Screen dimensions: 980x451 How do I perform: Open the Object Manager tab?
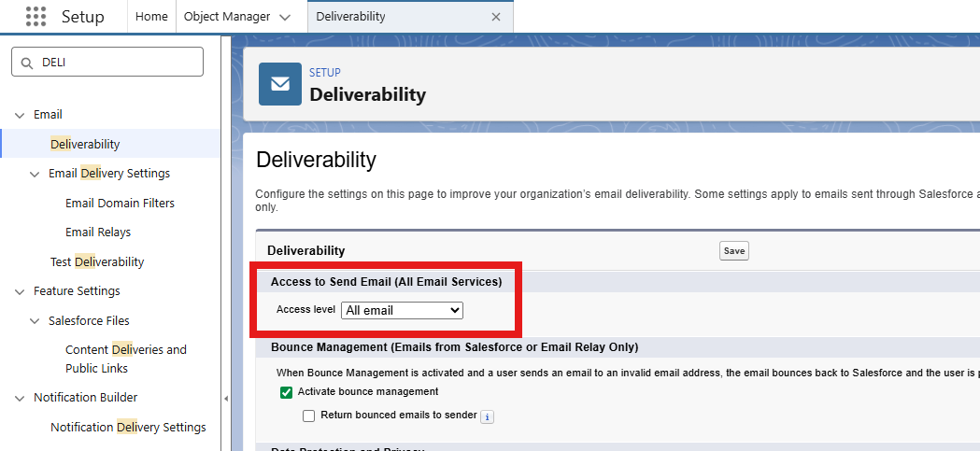click(x=227, y=16)
